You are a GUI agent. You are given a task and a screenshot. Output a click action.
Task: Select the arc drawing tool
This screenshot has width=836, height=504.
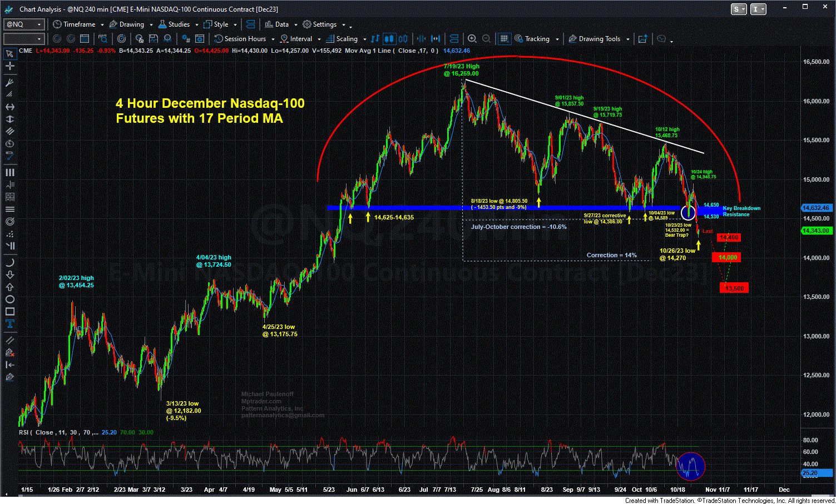click(9, 263)
